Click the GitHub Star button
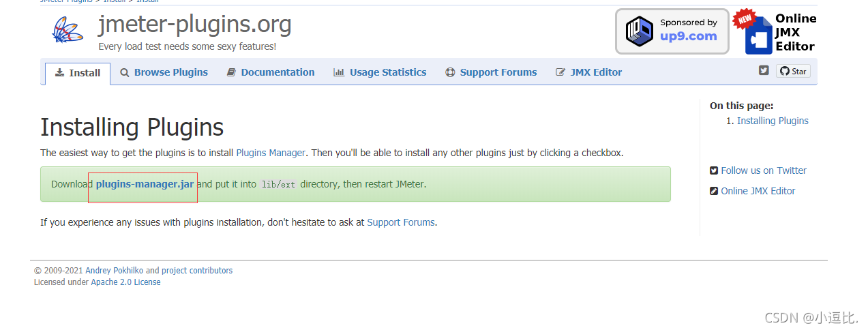This screenshot has height=330, width=868. pyautogui.click(x=793, y=71)
